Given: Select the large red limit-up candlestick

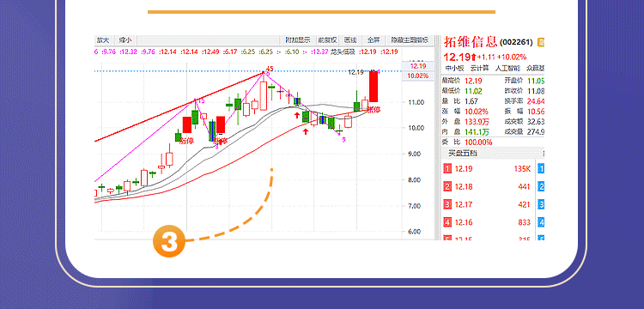Looking at the screenshot, I should coord(374,86).
